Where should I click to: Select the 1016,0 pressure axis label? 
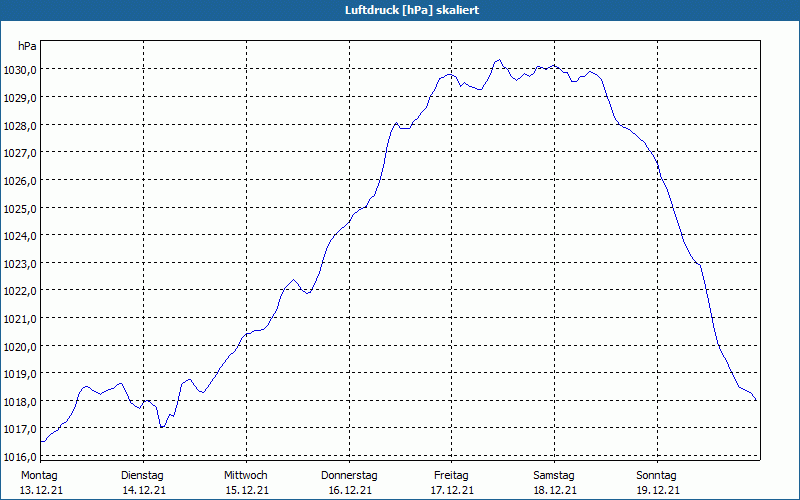(20, 457)
